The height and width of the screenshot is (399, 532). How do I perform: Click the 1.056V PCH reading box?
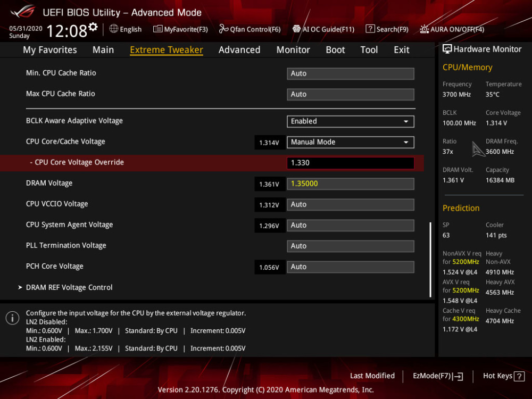(269, 268)
